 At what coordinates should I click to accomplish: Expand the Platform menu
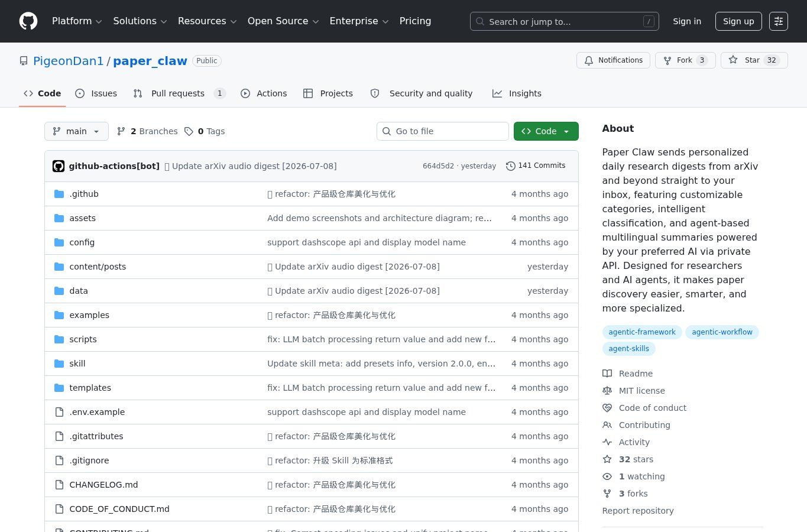pyautogui.click(x=77, y=21)
